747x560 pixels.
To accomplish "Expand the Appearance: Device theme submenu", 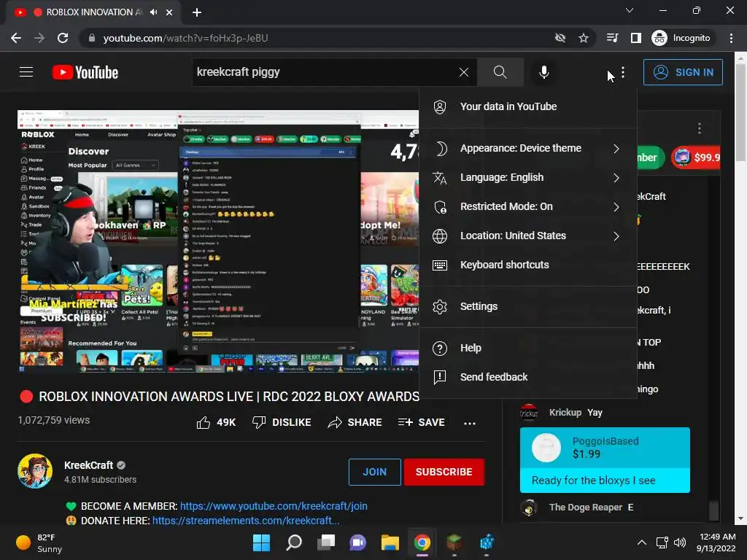I will click(528, 148).
